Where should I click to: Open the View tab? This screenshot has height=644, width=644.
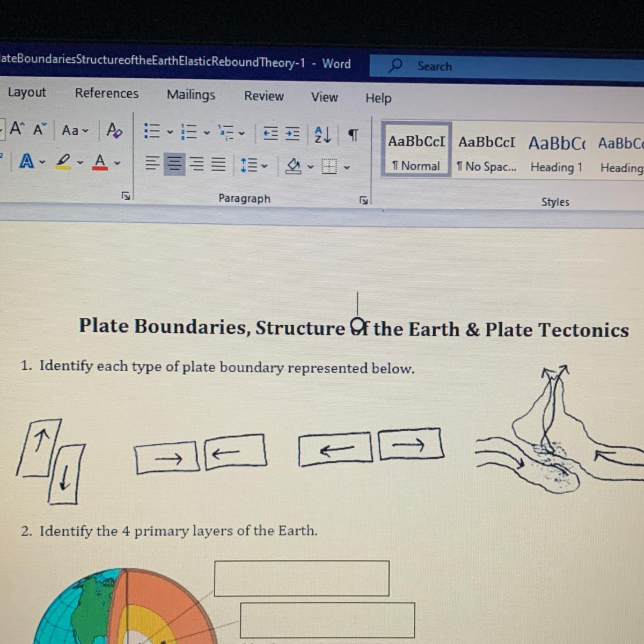click(325, 97)
